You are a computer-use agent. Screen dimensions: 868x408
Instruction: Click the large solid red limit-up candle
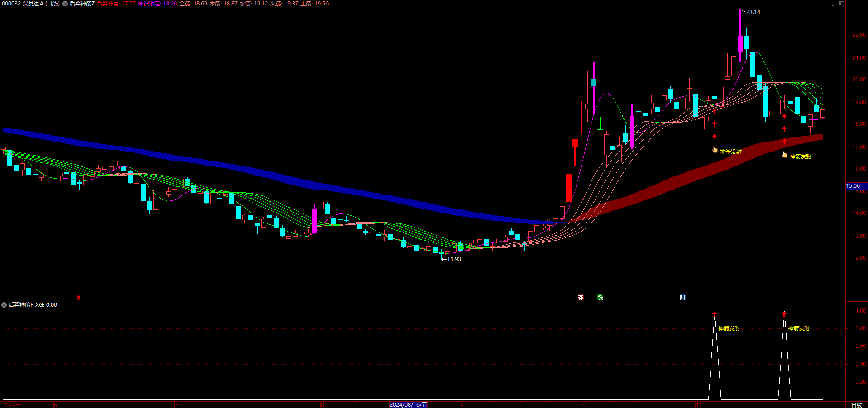click(568, 188)
